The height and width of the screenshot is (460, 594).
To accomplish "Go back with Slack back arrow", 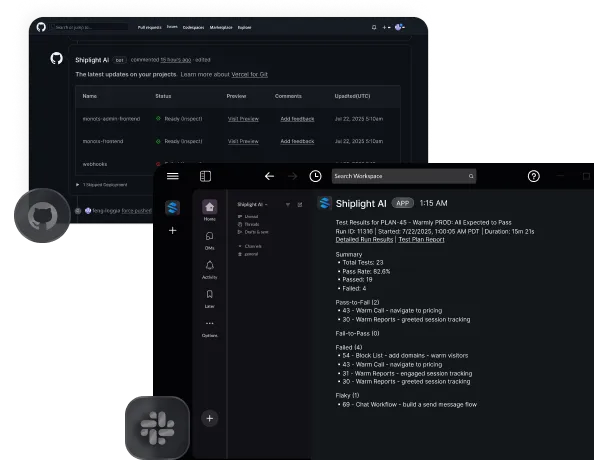I will pos(269,176).
